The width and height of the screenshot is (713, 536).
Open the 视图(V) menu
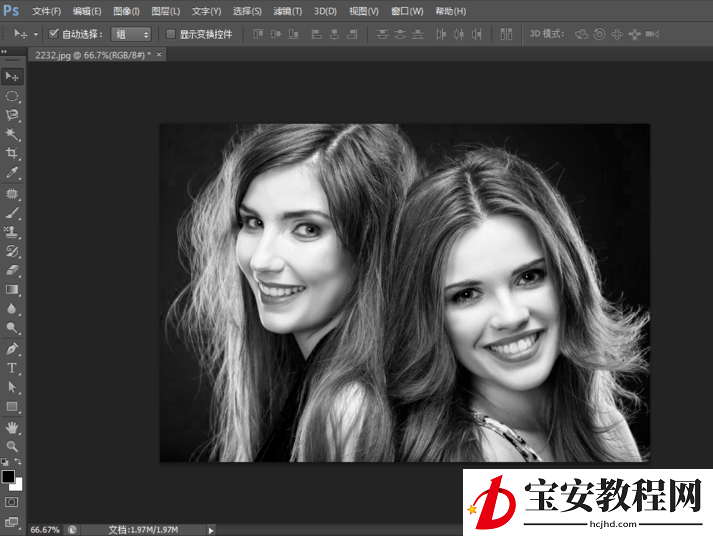(x=364, y=11)
